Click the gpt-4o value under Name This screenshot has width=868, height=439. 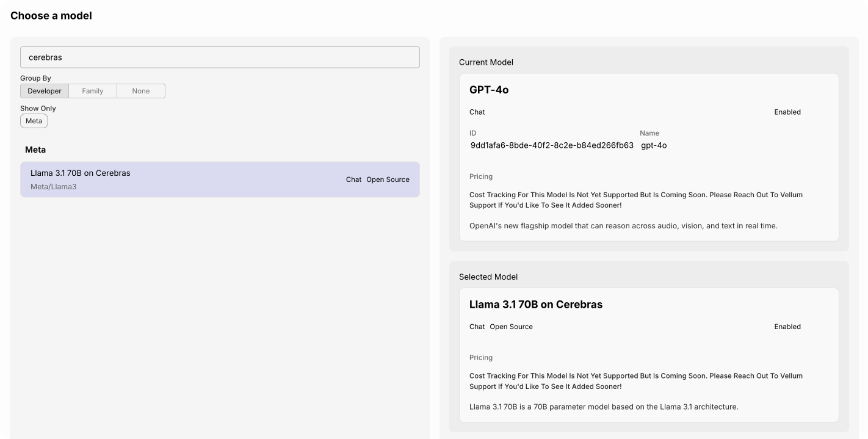[x=654, y=145]
